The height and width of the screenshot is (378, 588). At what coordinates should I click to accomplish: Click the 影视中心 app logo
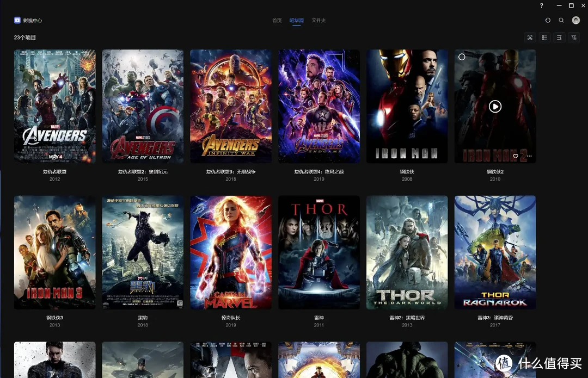click(17, 20)
